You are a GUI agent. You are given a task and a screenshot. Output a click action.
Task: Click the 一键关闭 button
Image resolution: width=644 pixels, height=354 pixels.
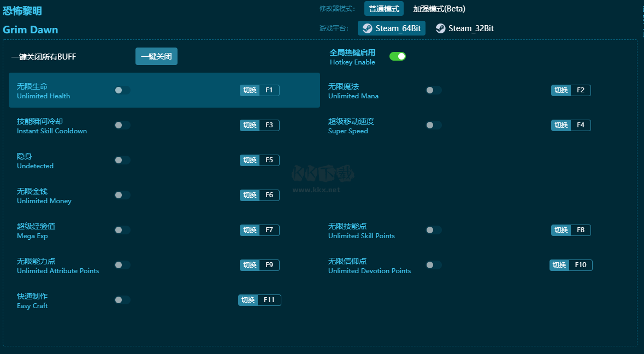coord(156,56)
